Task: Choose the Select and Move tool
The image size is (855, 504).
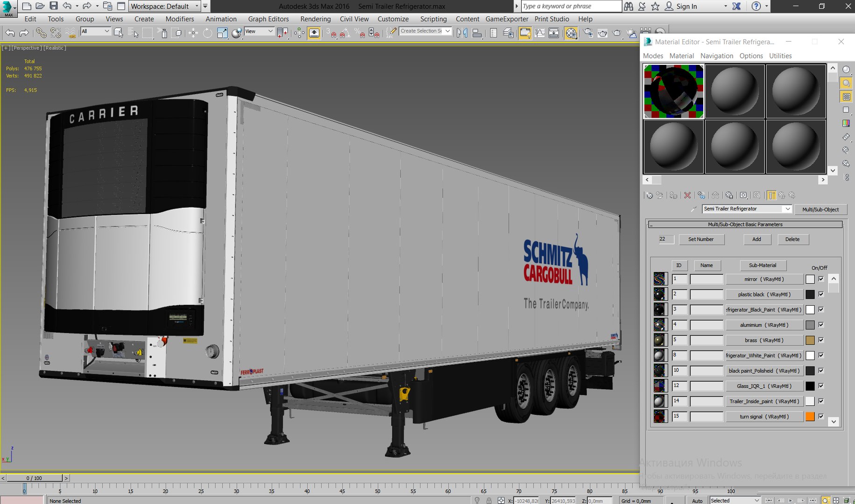Action: pos(193,33)
